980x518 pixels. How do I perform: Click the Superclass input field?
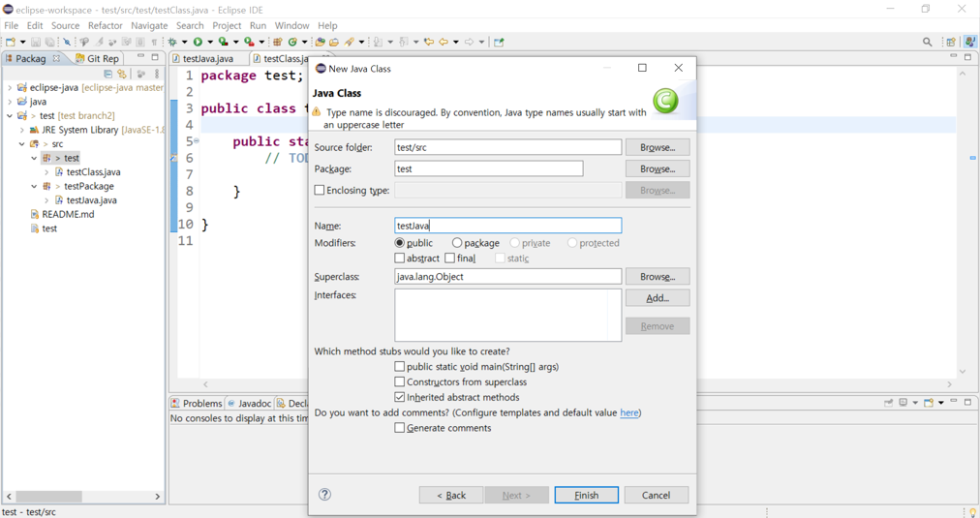[x=508, y=276]
